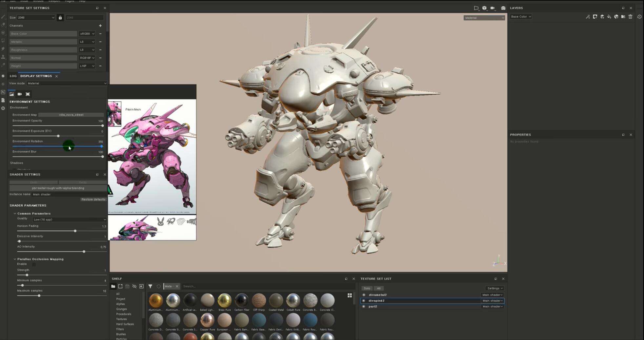Open divametal2 Main shader dropdown

click(492, 295)
